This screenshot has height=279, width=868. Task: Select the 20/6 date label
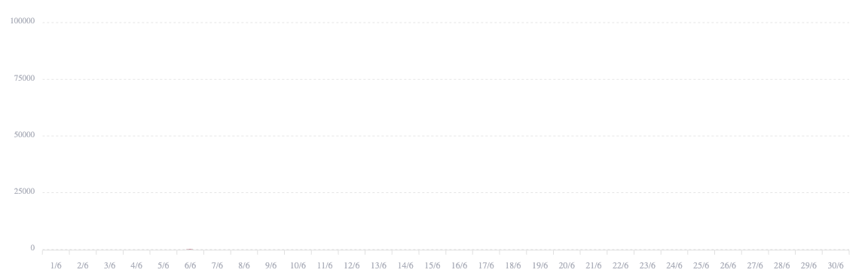click(x=567, y=265)
